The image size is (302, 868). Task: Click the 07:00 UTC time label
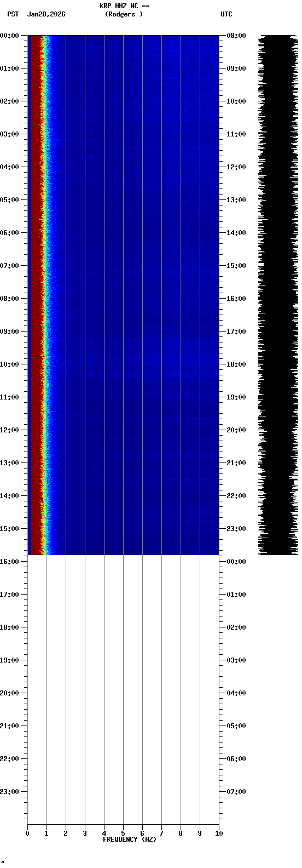pos(236,792)
